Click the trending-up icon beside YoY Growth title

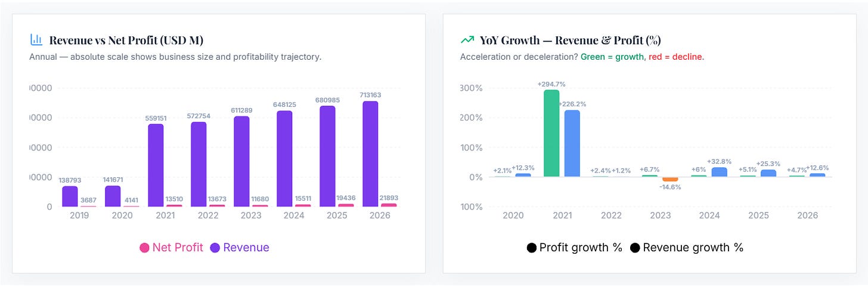[x=467, y=40]
